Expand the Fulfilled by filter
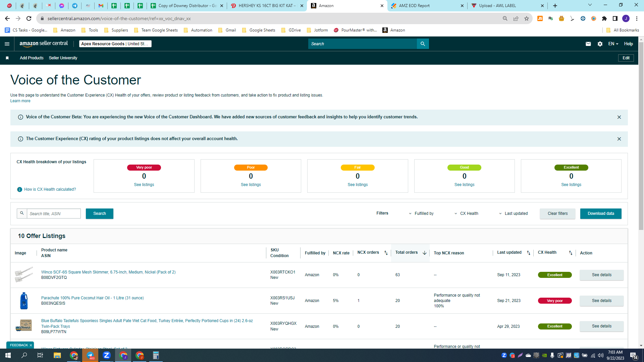Screen dimensions: 644x362 click(421, 214)
